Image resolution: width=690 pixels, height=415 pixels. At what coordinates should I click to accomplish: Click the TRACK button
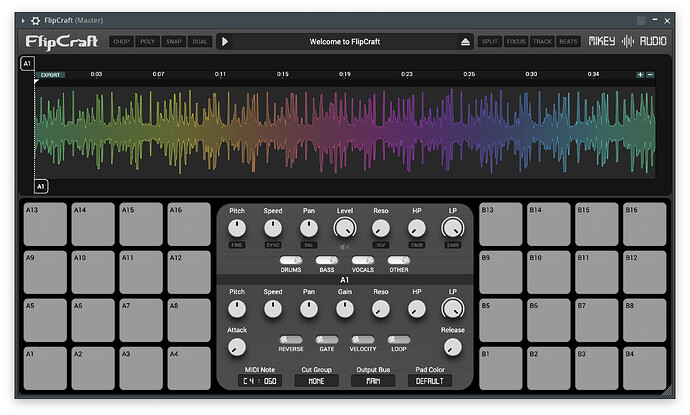[542, 41]
